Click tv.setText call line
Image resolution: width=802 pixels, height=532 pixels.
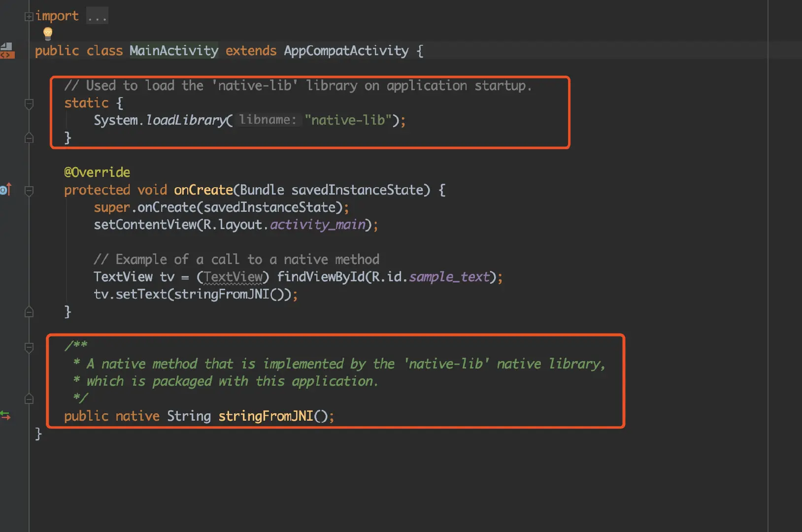[x=196, y=295]
